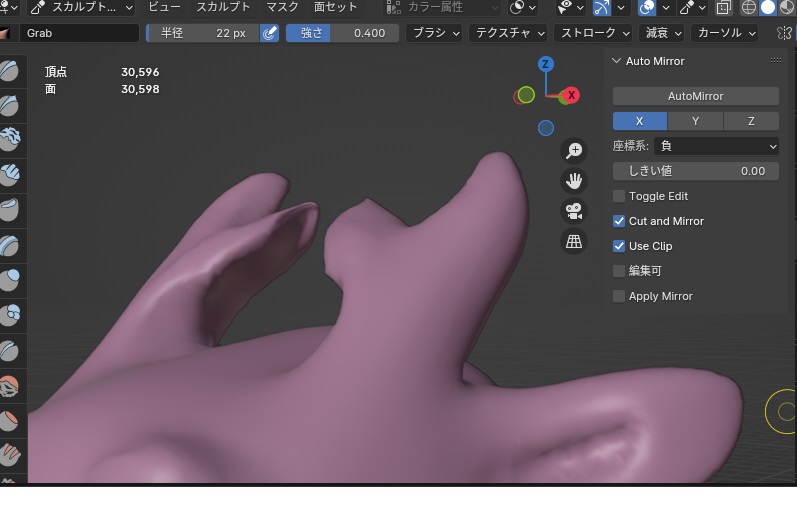Click the zoom magnifier viewport icon

(x=574, y=150)
